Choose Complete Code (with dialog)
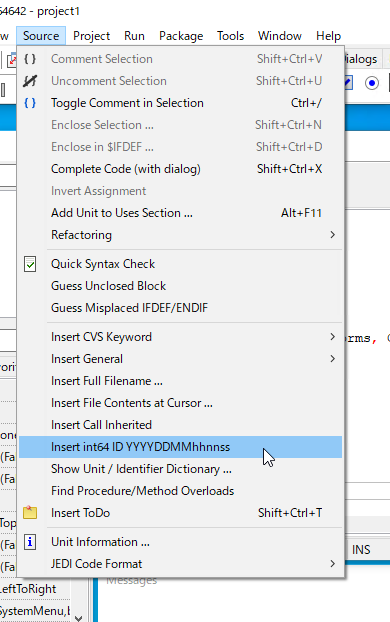390x622 pixels. 181,169
